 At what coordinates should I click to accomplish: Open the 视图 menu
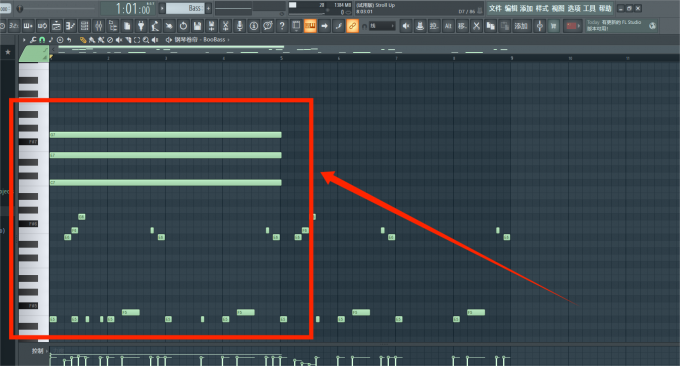[558, 8]
